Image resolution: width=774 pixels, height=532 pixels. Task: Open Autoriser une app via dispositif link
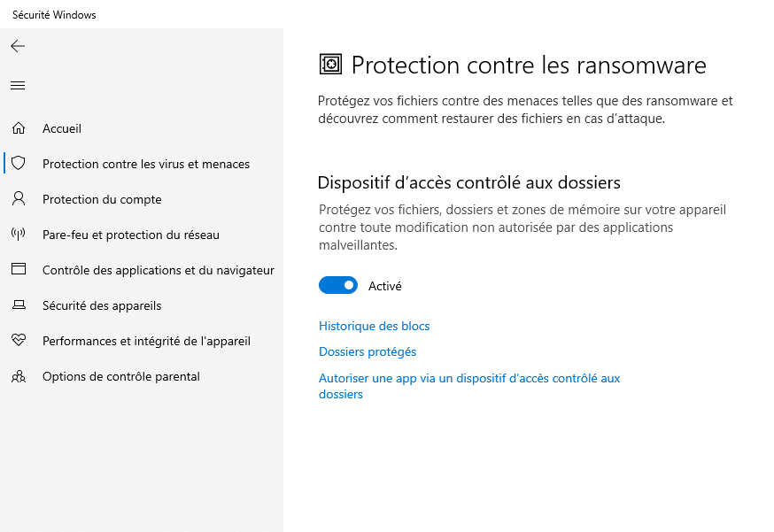[x=468, y=378]
